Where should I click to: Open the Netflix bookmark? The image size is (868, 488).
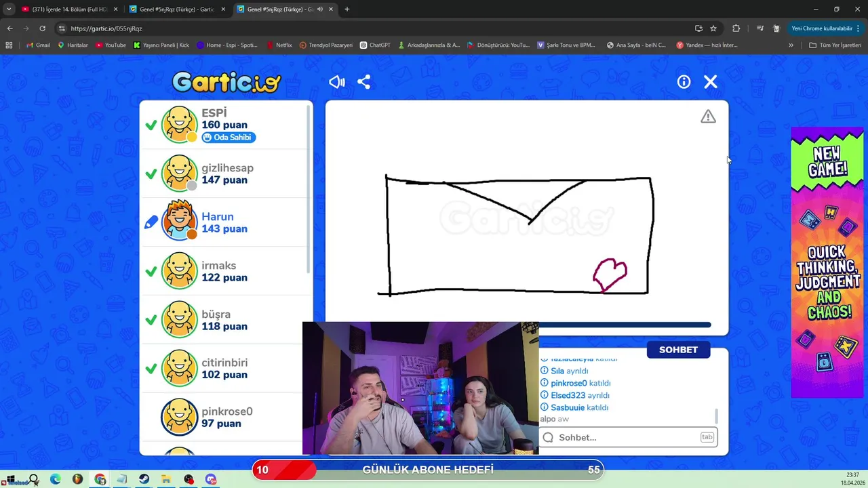tap(279, 45)
